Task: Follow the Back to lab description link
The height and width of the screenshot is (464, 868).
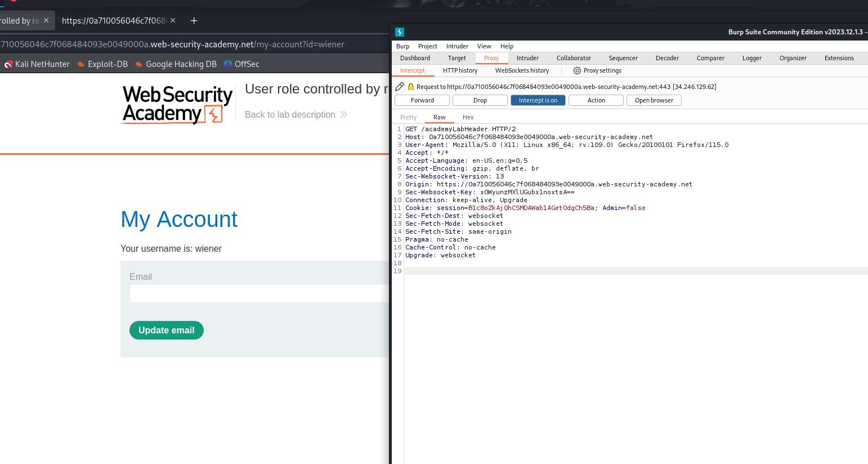Action: (x=296, y=114)
